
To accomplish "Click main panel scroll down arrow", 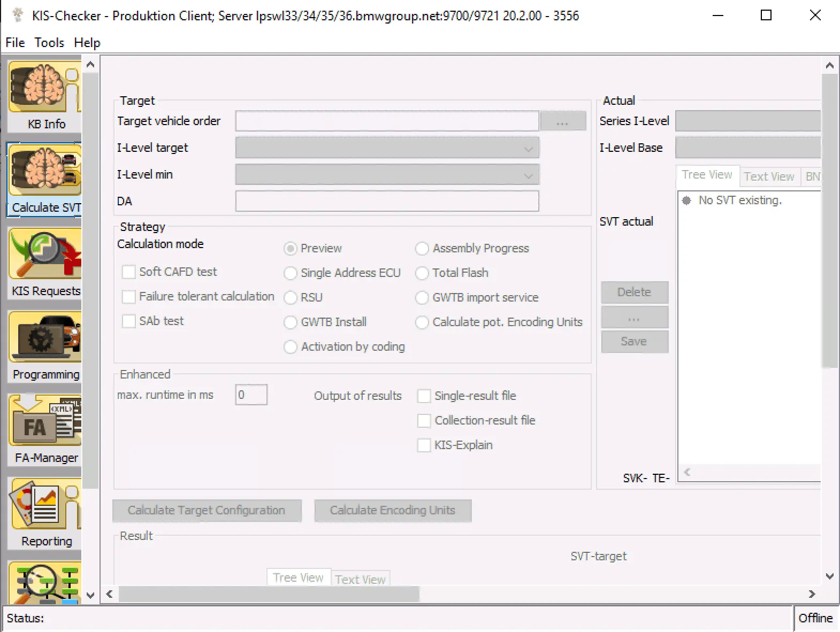I will (x=830, y=576).
